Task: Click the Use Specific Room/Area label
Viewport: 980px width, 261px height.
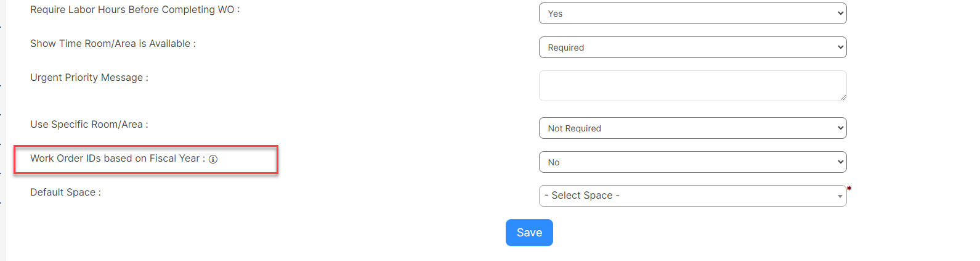Action: (89, 125)
